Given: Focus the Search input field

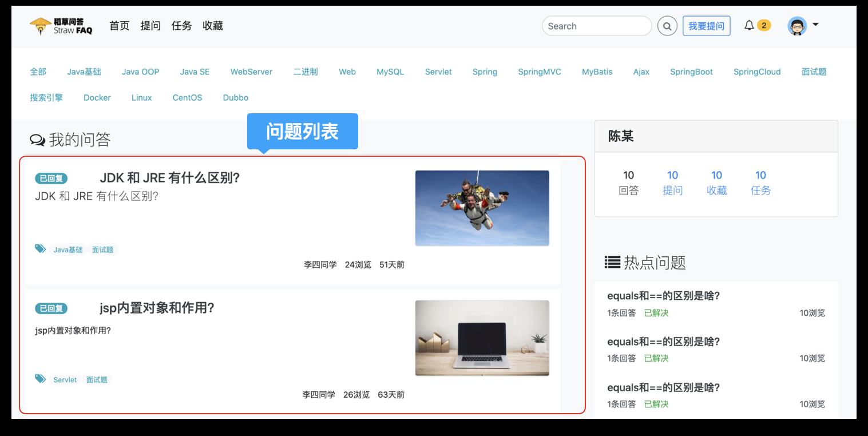Looking at the screenshot, I should pyautogui.click(x=597, y=26).
